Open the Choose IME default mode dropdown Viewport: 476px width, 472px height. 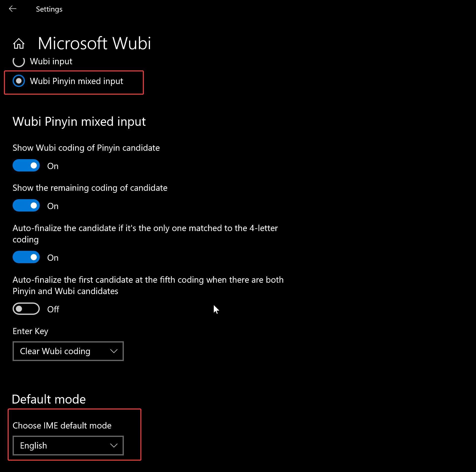click(x=68, y=446)
